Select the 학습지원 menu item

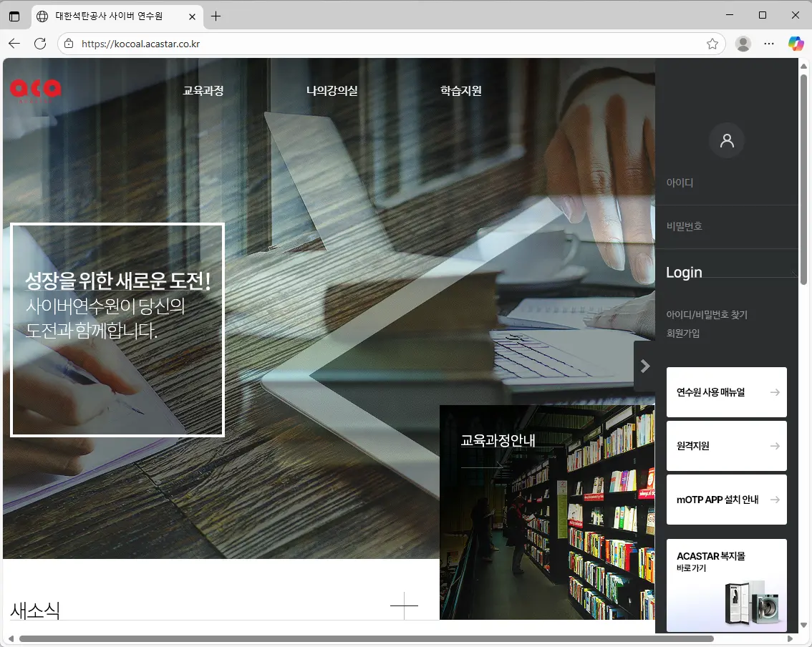460,91
